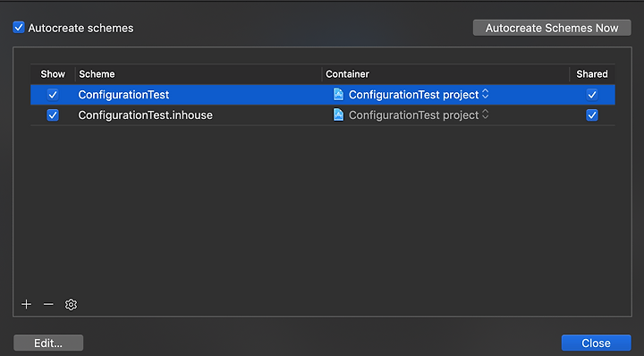Click the plus icon to add scheme

26,304
